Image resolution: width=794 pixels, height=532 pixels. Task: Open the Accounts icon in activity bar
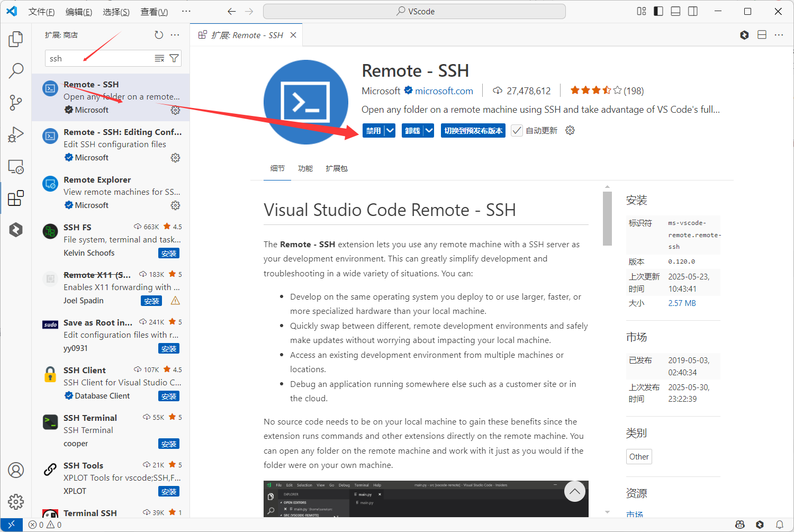(16, 470)
